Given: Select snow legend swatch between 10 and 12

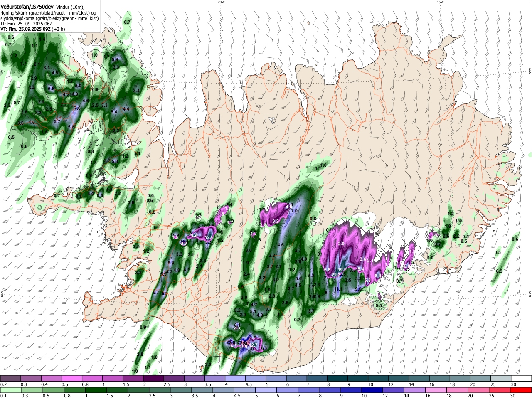Looking at the screenshot, I should [377, 379].
